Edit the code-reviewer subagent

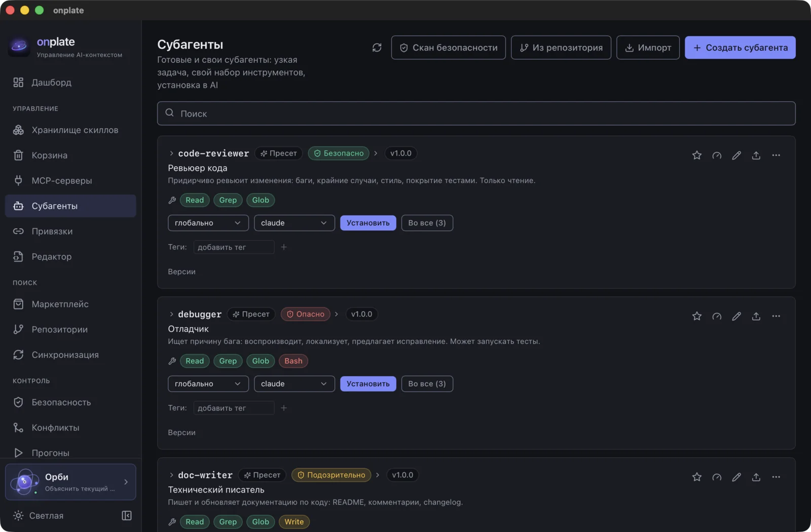click(x=736, y=156)
